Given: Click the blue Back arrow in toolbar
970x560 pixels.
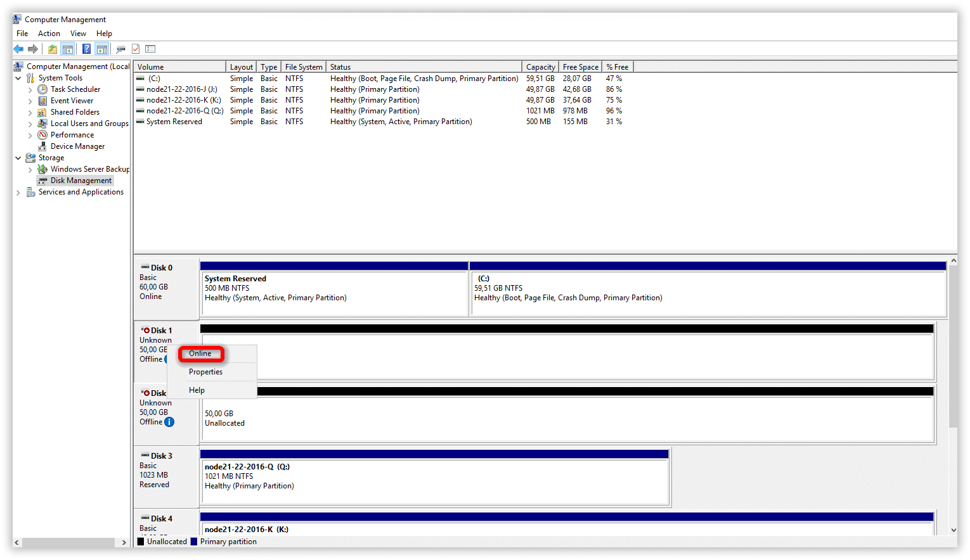Looking at the screenshot, I should 18,49.
